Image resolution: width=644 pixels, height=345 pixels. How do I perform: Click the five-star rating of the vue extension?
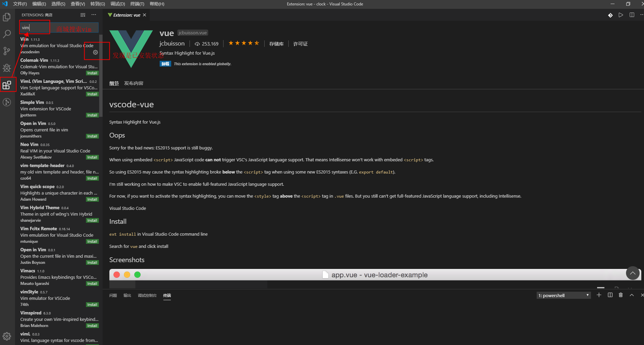pyautogui.click(x=244, y=43)
